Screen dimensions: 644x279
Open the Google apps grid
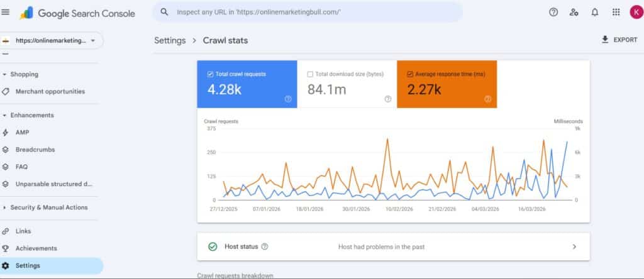click(616, 13)
